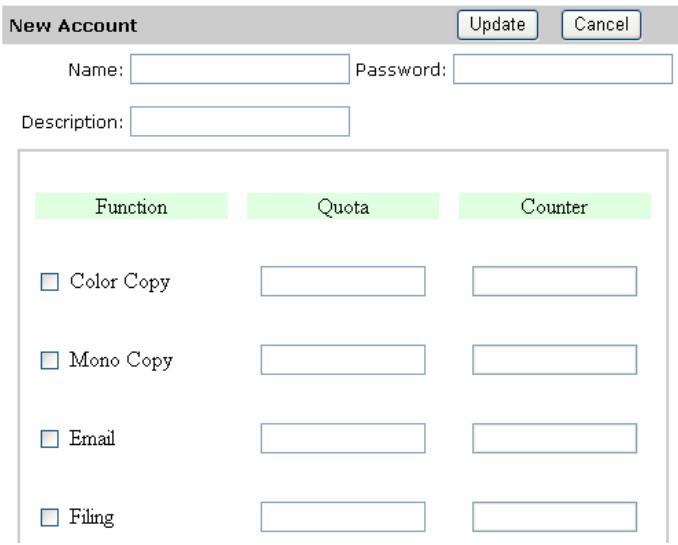Focus the Mono Copy quota field

click(x=343, y=359)
